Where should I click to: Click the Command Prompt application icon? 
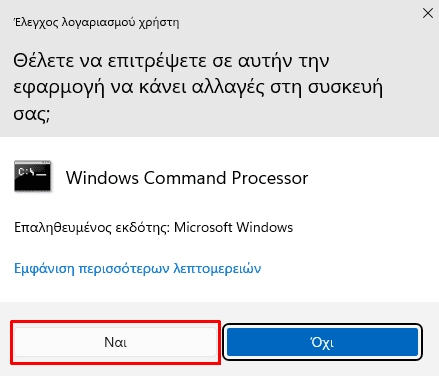coord(32,176)
